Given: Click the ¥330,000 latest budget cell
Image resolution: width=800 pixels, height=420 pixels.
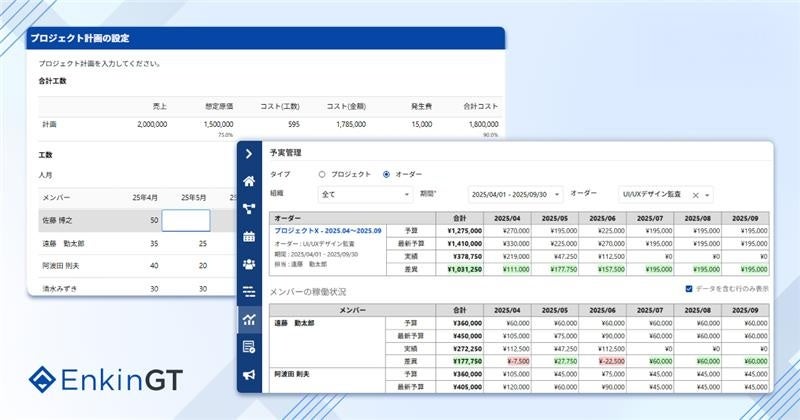Looking at the screenshot, I should tap(516, 243).
